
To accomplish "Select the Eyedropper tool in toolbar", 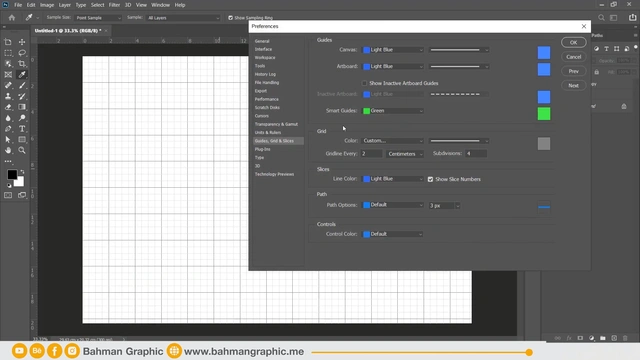I will tap(22, 75).
